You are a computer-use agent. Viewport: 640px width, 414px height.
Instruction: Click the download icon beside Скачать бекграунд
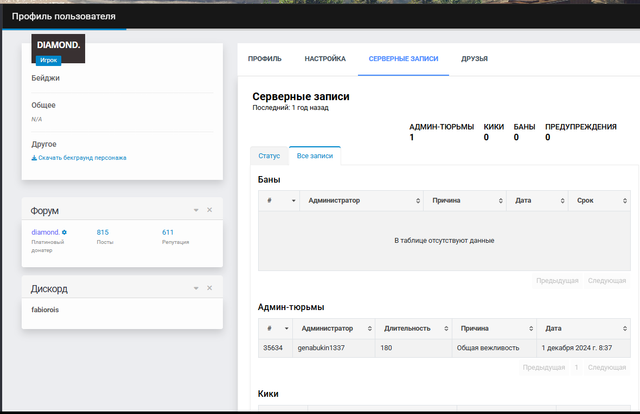34,158
